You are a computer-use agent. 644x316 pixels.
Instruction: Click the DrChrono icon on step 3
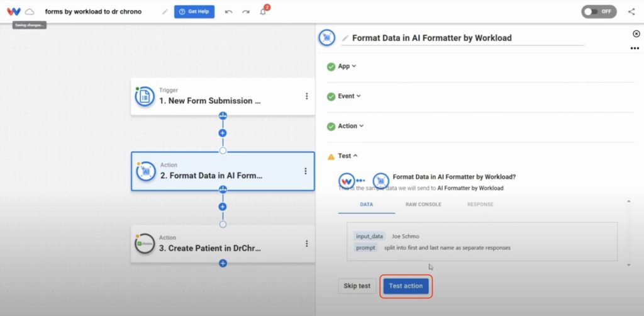click(145, 244)
